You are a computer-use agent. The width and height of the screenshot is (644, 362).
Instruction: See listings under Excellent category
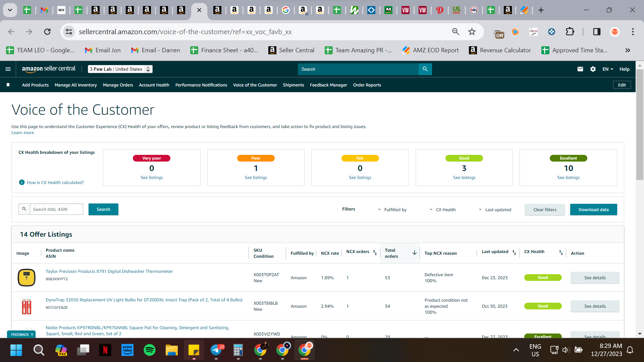tap(568, 178)
